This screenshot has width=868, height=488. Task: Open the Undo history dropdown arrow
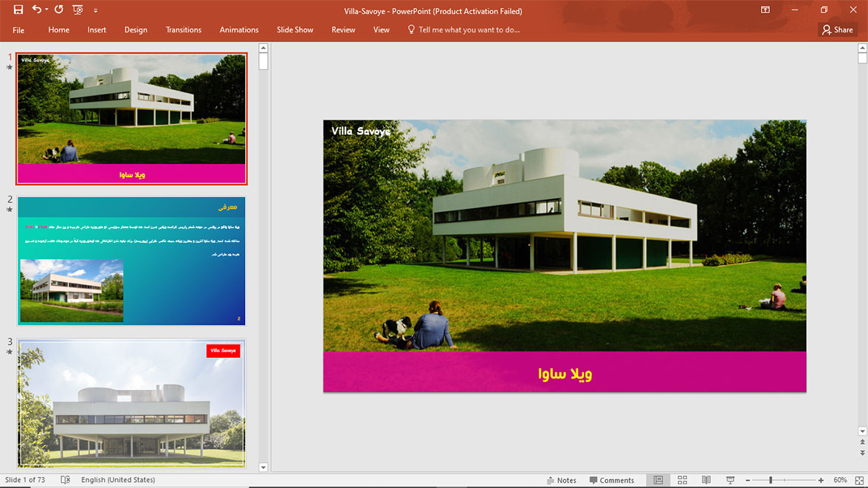click(x=46, y=10)
